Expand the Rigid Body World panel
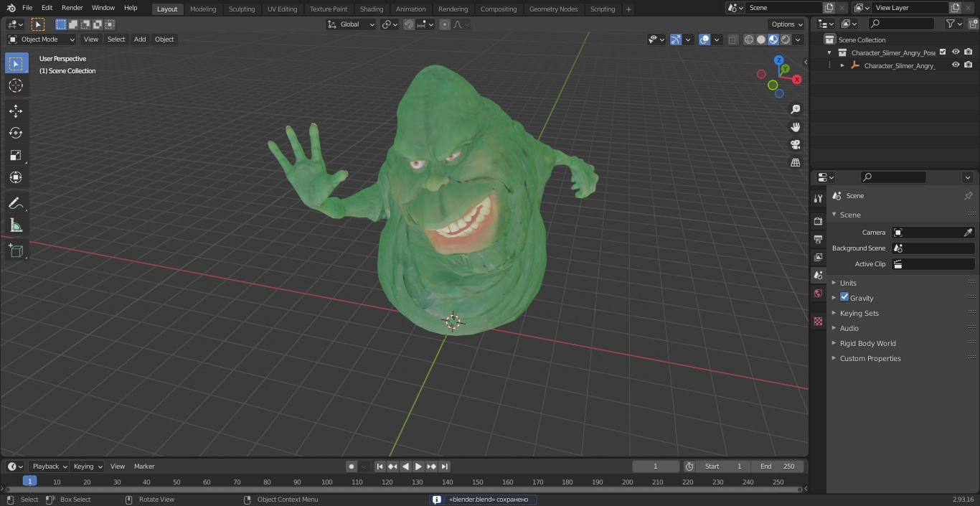Image resolution: width=980 pixels, height=506 pixels. click(x=867, y=343)
